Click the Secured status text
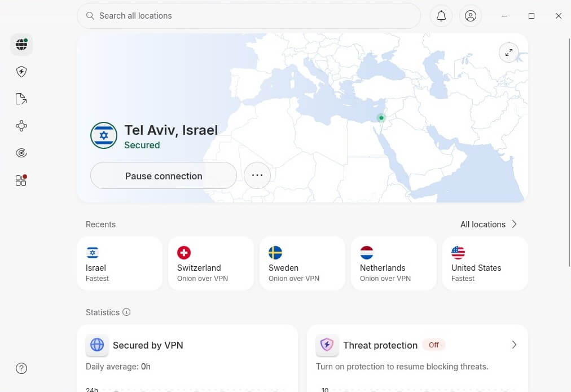This screenshot has width=571, height=392. [142, 145]
